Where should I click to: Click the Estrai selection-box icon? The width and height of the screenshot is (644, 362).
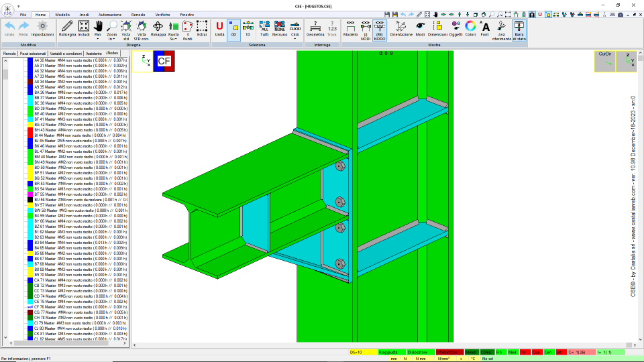[x=202, y=29]
